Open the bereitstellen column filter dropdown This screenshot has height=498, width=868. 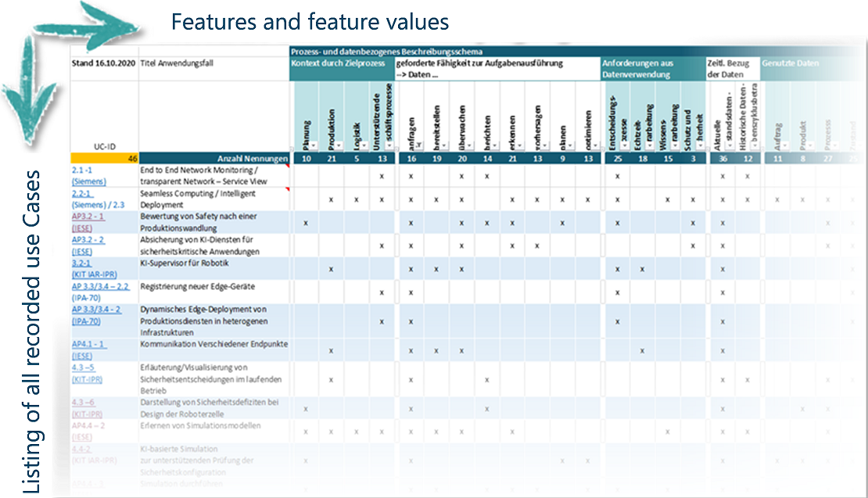coord(444,146)
